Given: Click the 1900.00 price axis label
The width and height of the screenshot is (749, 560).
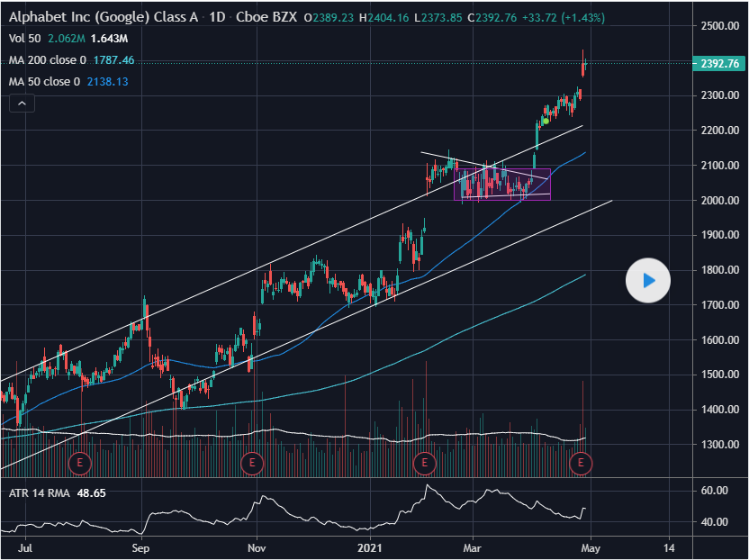Looking at the screenshot, I should pyautogui.click(x=720, y=235).
